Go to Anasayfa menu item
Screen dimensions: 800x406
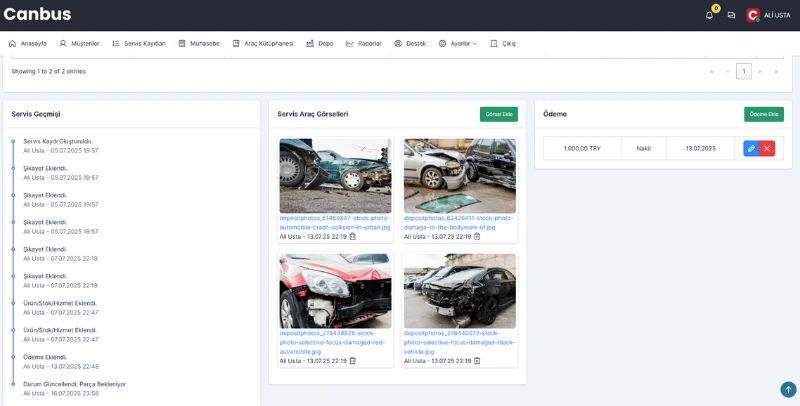(28, 43)
